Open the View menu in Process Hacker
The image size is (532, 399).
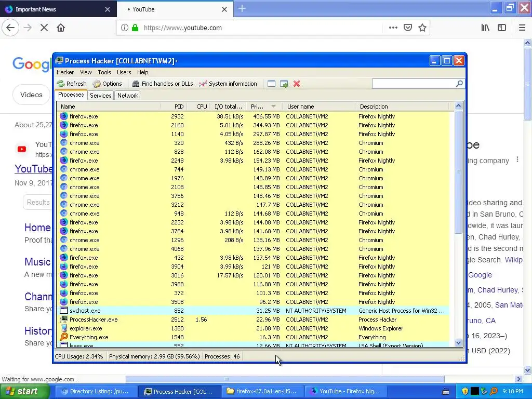point(86,72)
